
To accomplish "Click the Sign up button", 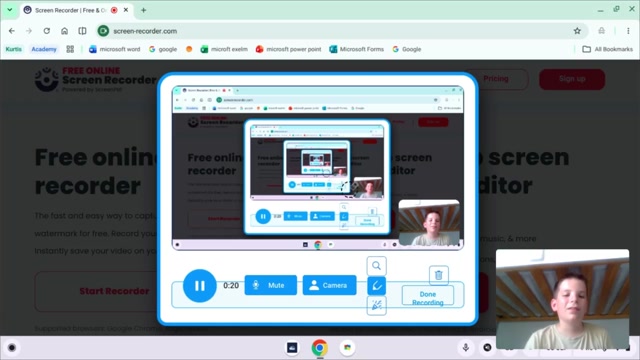I will pos(572,79).
